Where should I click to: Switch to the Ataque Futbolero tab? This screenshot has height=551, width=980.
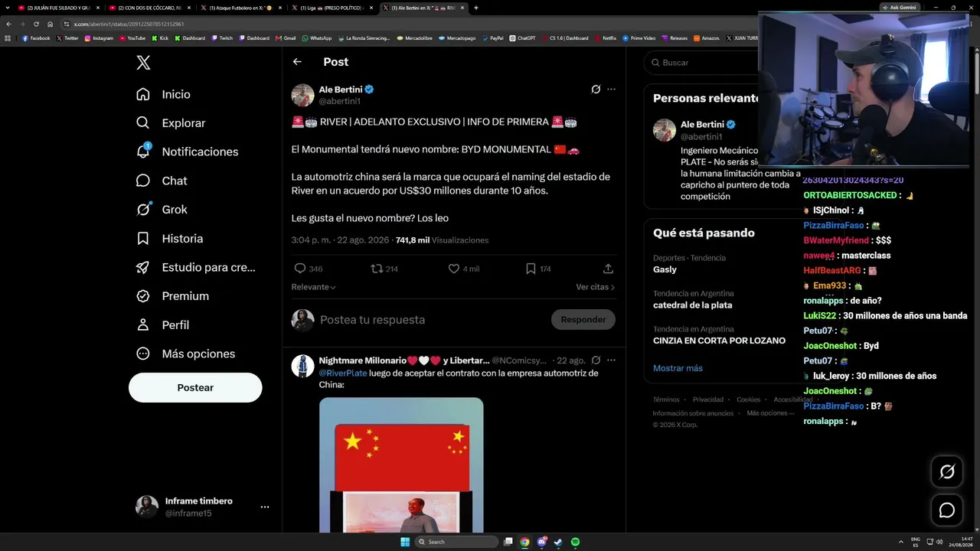click(241, 8)
